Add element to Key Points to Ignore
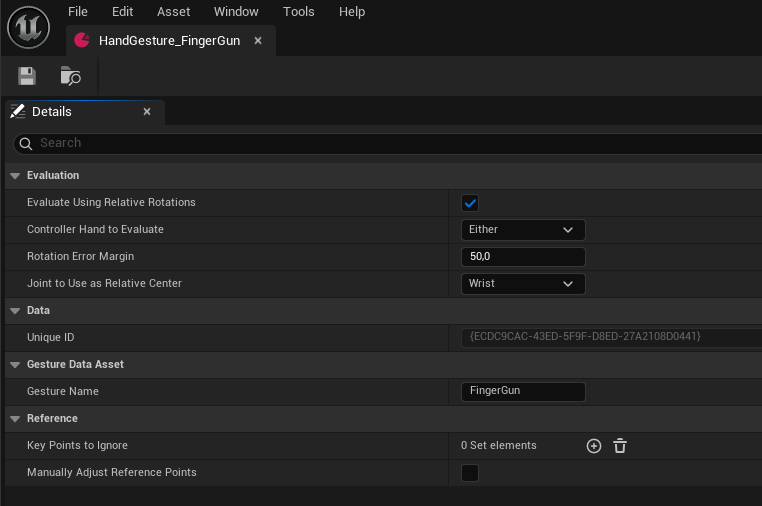The height and width of the screenshot is (506, 762). (594, 446)
